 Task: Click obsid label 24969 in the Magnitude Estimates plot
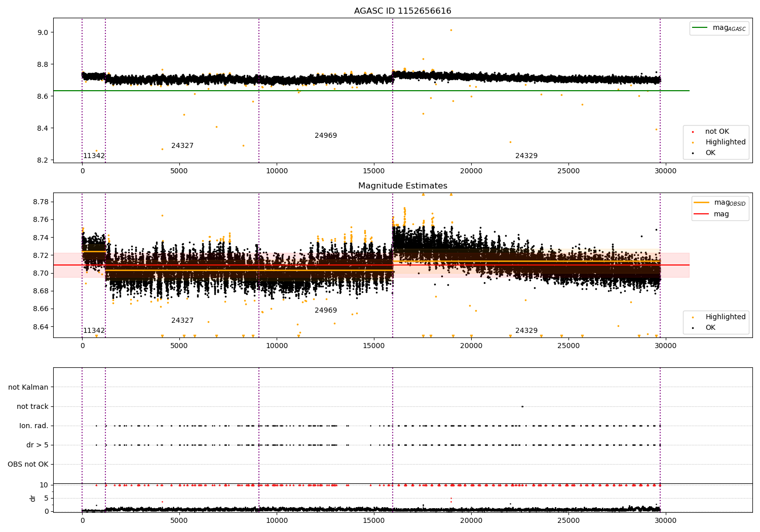coord(326,311)
